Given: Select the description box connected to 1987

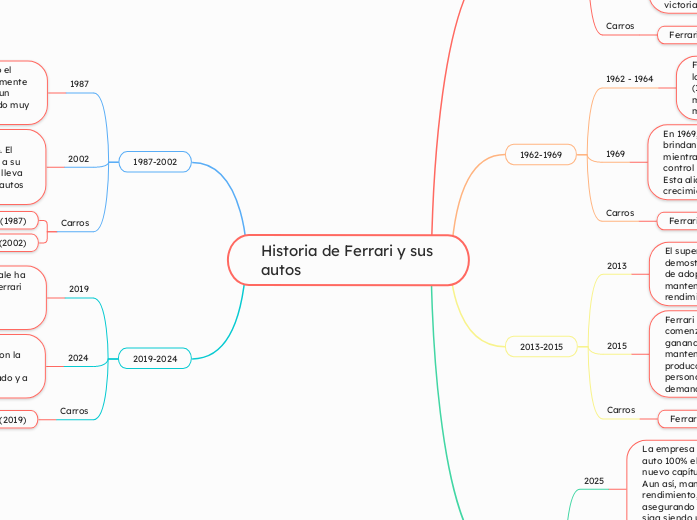Looking at the screenshot, I should click(24, 93).
